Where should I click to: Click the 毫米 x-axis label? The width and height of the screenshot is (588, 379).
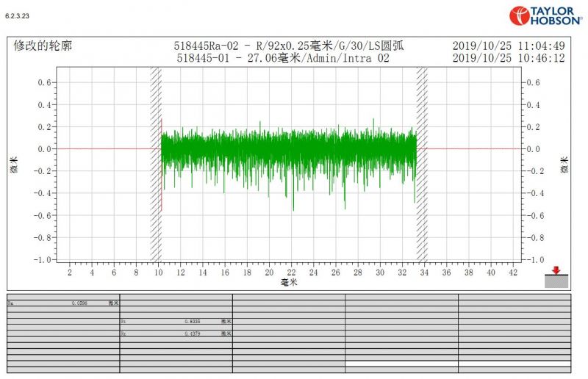click(289, 283)
